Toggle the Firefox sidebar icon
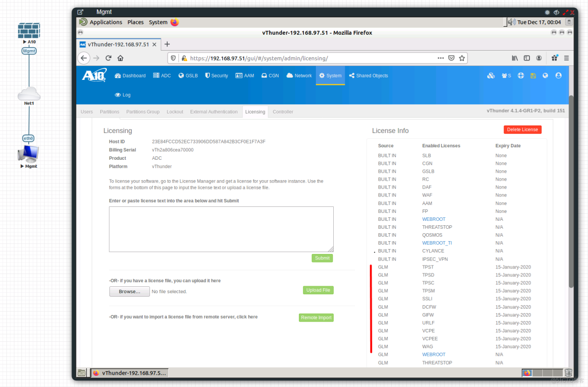This screenshot has width=588, height=387. [x=527, y=58]
